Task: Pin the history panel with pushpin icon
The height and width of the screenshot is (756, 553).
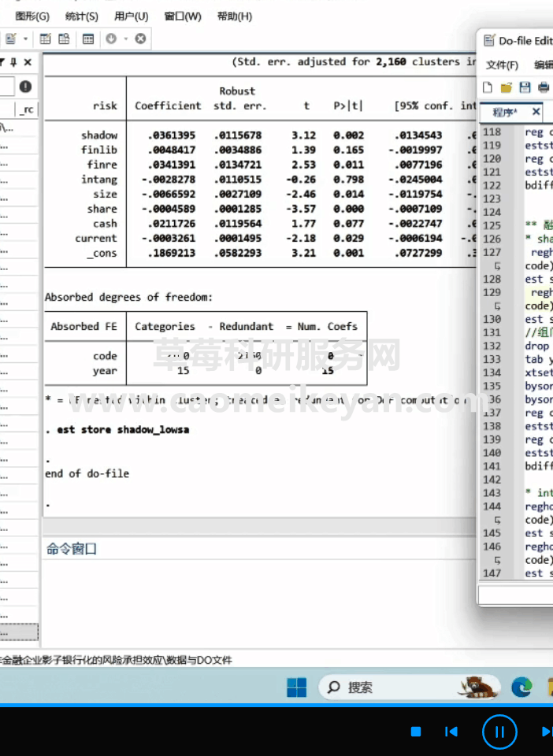Action: [x=13, y=62]
